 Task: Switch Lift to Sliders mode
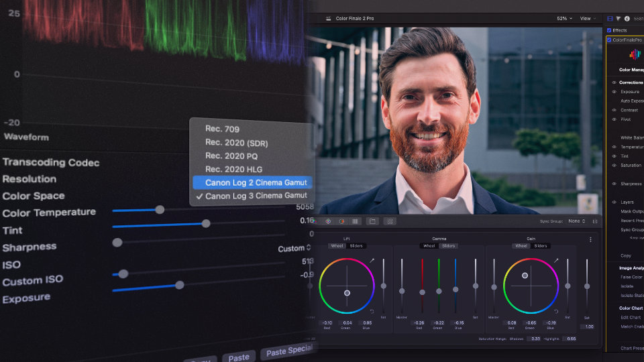pos(356,246)
